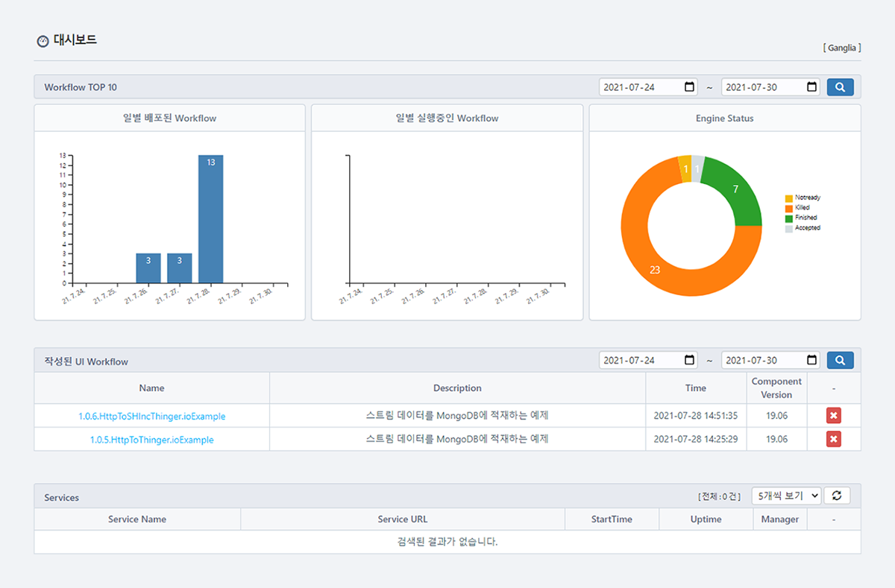Viewport: 895px width, 588px height.
Task: Open calendar picker for Workflow TOP 10 end date
Action: pos(811,87)
